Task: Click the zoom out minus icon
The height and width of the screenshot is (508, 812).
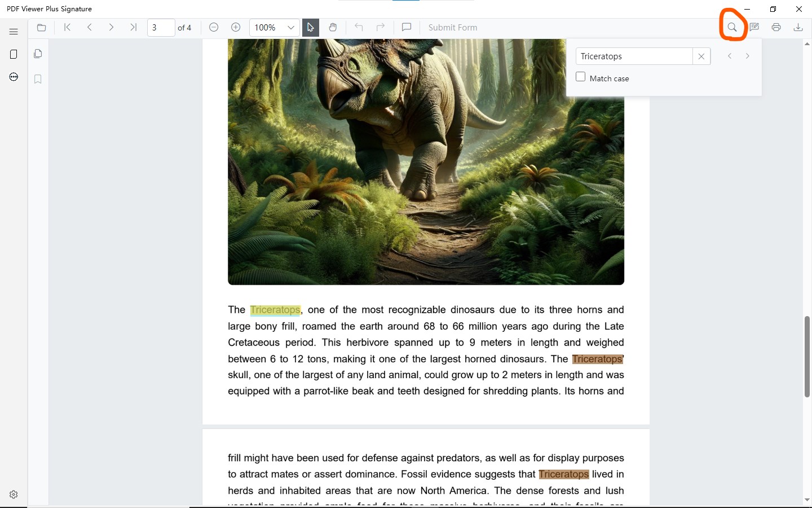Action: click(214, 27)
